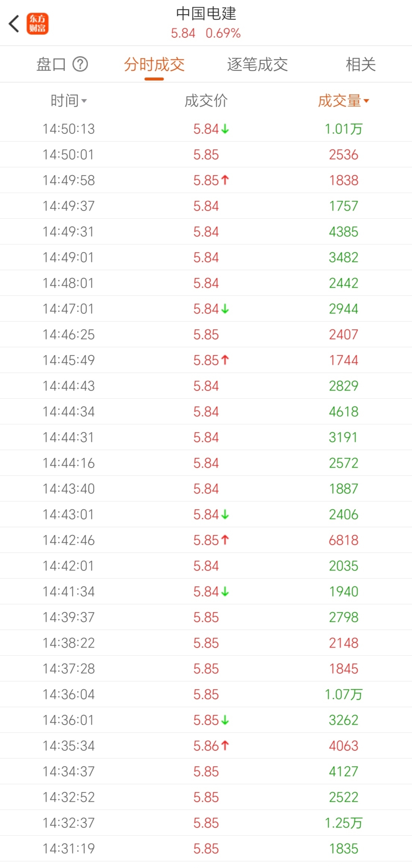Viewport: 412px width, 868px height.
Task: Tap the orange 东方财富 logo icon
Action: click(37, 24)
